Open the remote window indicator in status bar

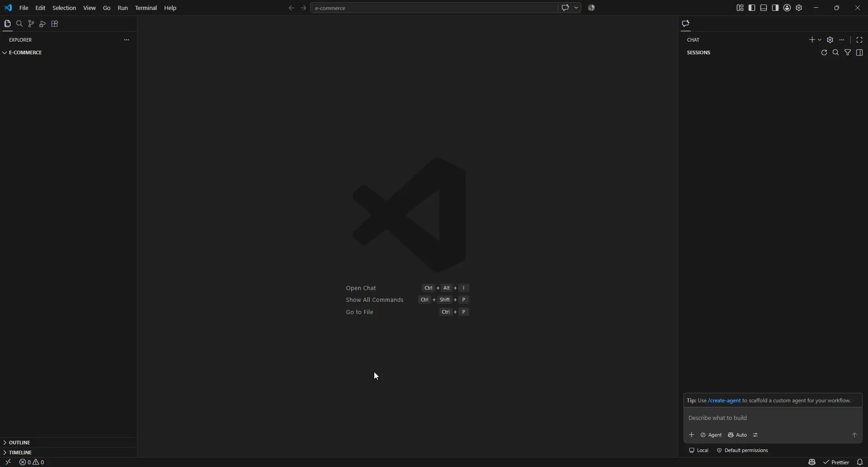[x=8, y=462]
